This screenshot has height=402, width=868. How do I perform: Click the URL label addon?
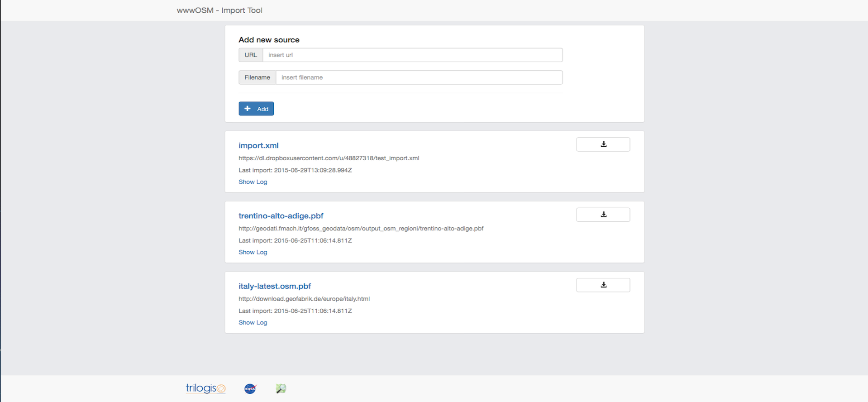pos(251,55)
